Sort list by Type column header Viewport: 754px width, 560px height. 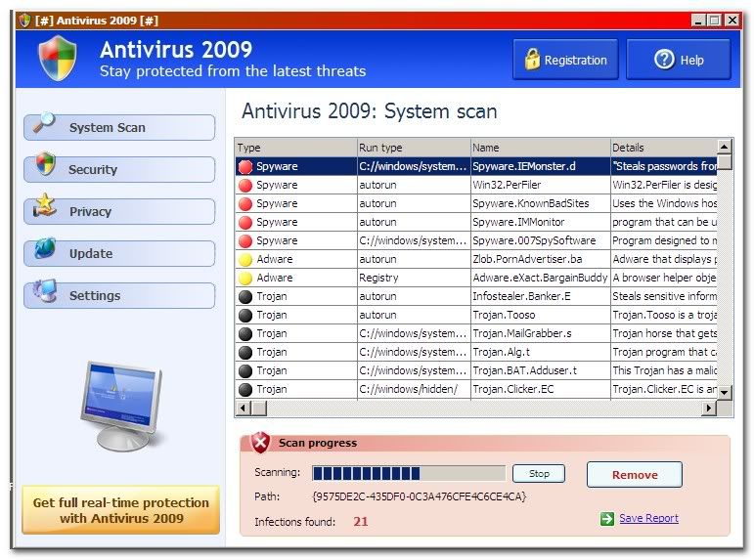tap(295, 148)
